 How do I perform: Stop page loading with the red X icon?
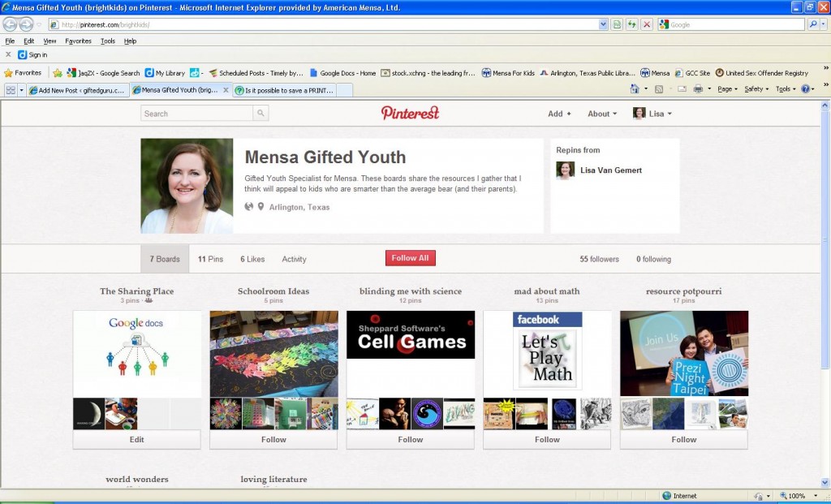(x=647, y=24)
